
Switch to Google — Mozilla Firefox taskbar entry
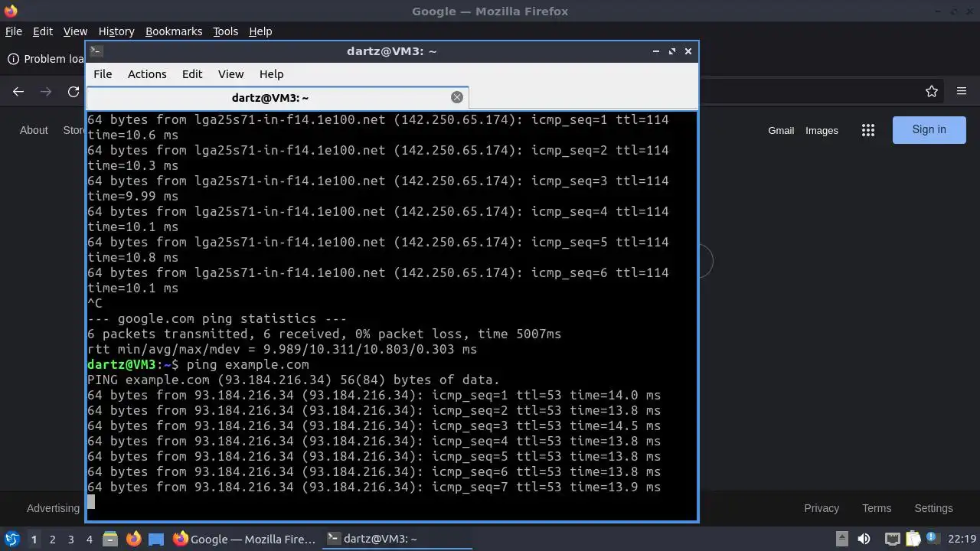coord(244,539)
